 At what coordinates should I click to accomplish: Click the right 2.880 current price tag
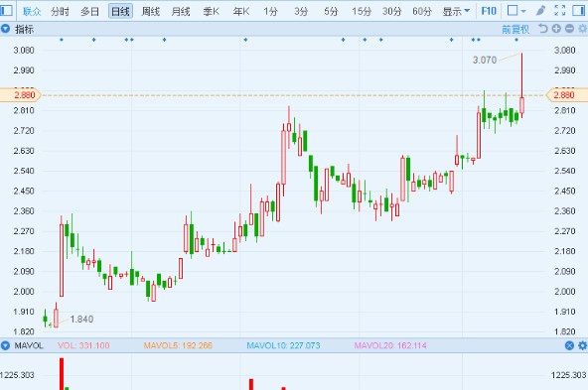pyautogui.click(x=567, y=95)
